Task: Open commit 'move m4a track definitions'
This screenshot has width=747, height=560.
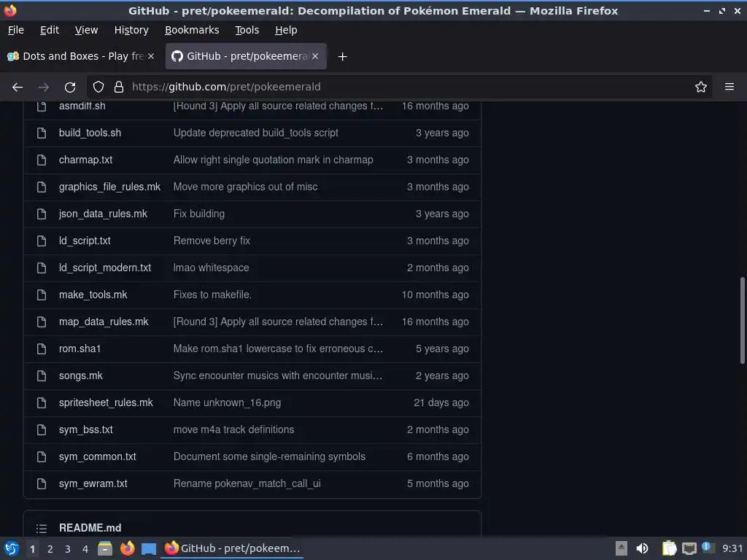Action: click(x=233, y=429)
